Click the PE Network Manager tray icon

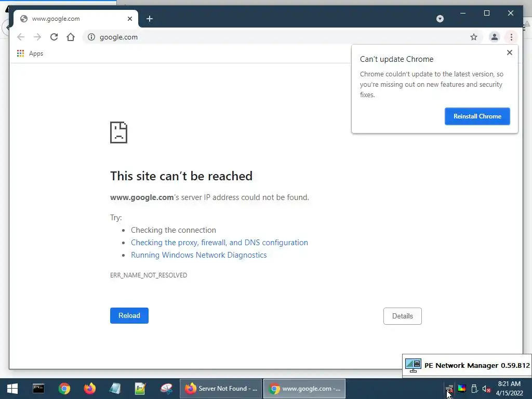pos(449,389)
